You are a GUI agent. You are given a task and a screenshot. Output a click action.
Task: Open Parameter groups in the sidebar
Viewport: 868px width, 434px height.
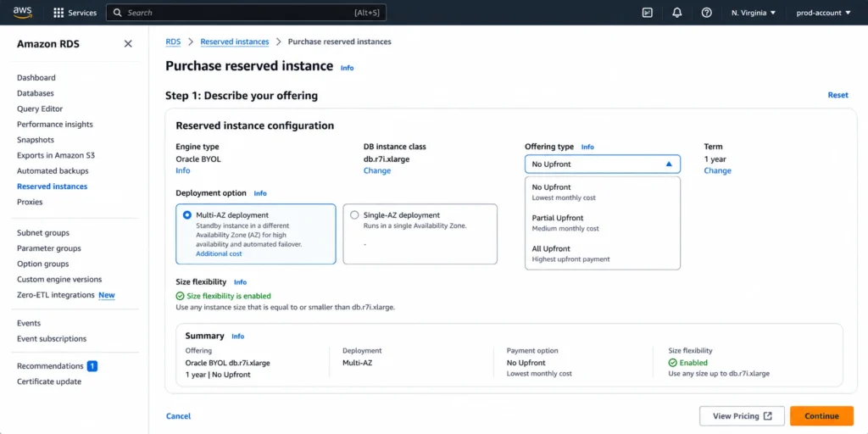point(48,248)
